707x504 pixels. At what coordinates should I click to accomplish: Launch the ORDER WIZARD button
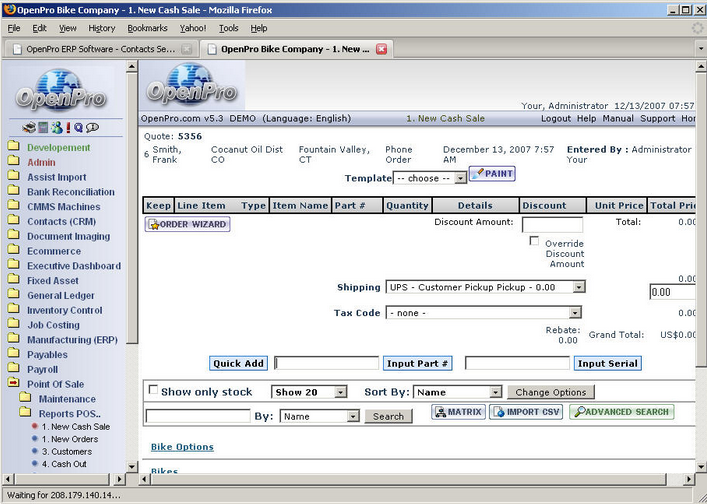(188, 224)
